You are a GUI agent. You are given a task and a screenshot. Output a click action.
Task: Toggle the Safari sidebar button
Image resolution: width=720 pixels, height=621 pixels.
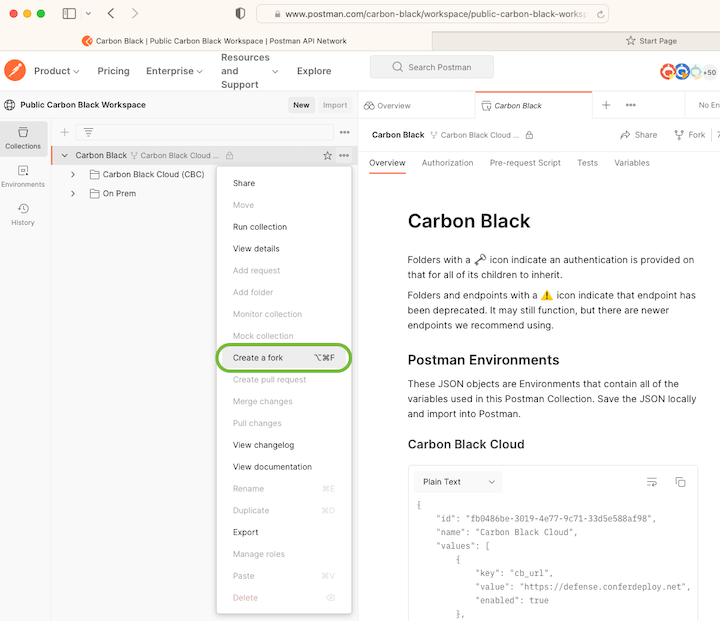[x=69, y=13]
